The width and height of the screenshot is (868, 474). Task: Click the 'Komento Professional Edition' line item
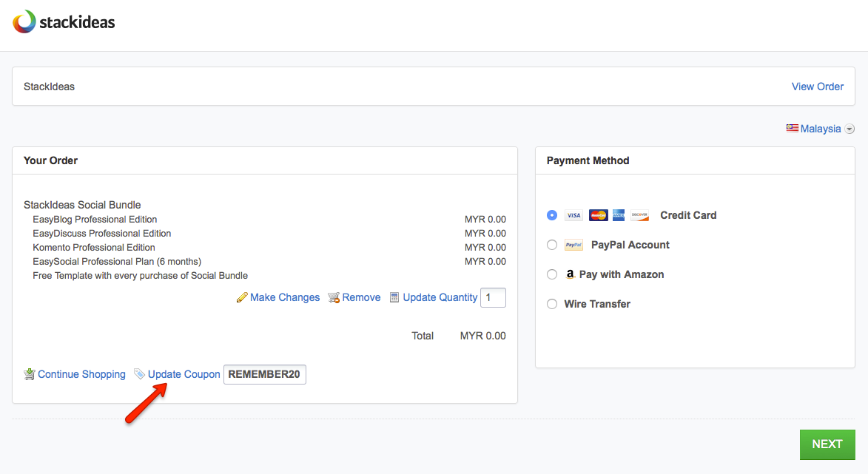coord(93,248)
